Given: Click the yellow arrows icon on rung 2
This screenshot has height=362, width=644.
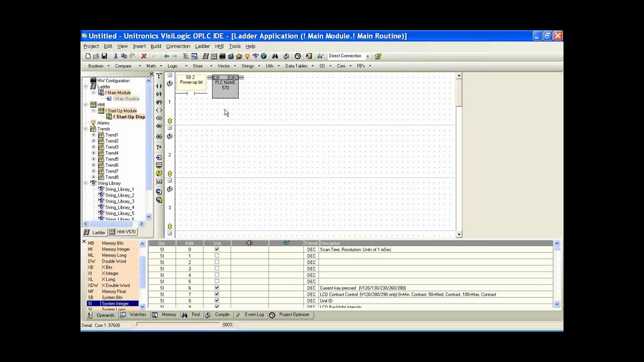Looking at the screenshot, I should coord(170,173).
